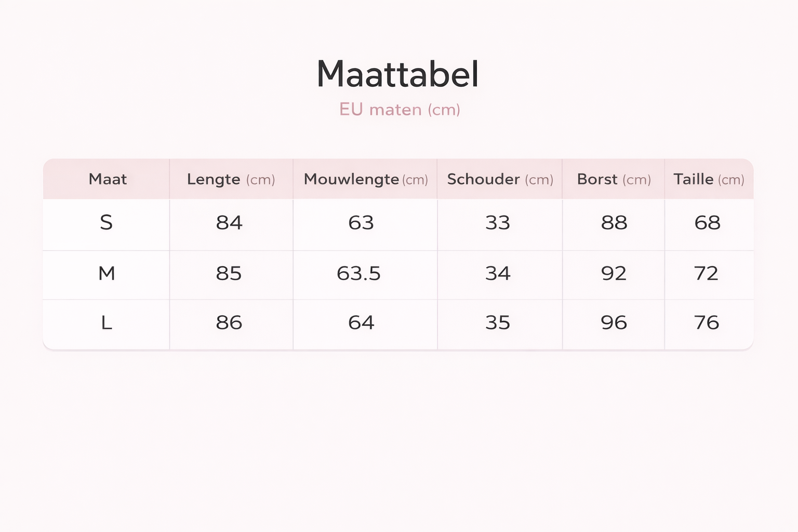This screenshot has height=532, width=798.
Task: Click sleeve length value 63.5
Action: [358, 273]
